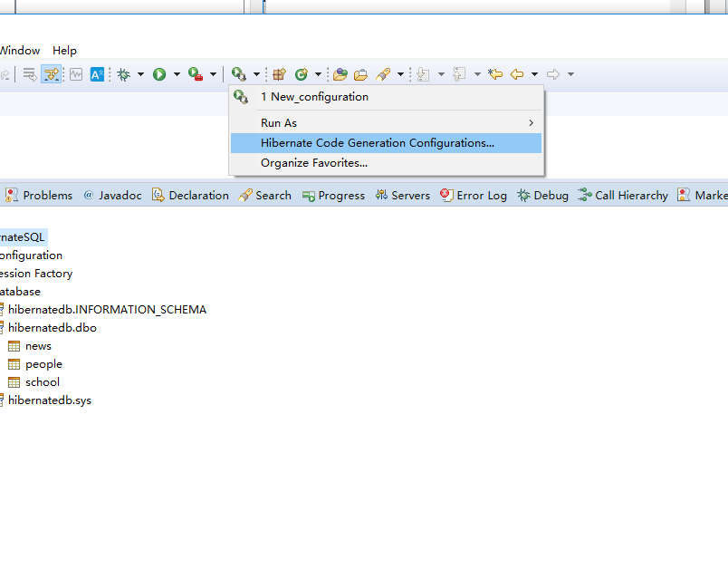Click the Run As submenu chevron
Image resolution: width=728 pixels, height=588 pixels.
click(x=532, y=123)
